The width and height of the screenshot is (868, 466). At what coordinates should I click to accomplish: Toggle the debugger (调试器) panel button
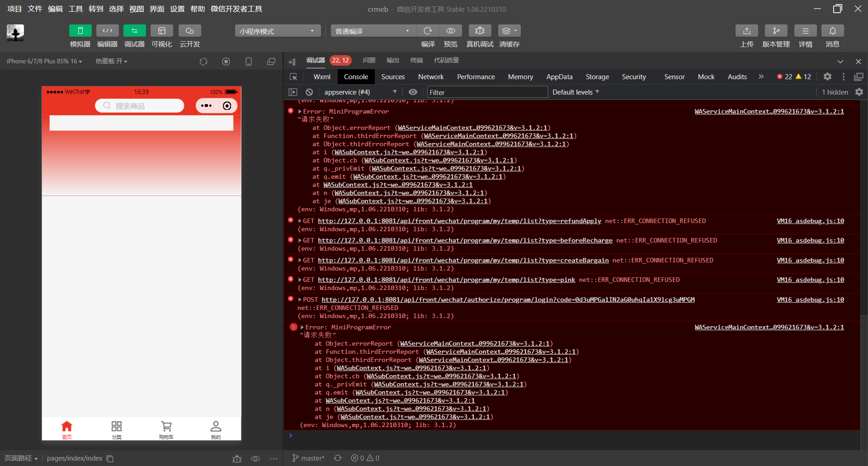[x=134, y=31]
